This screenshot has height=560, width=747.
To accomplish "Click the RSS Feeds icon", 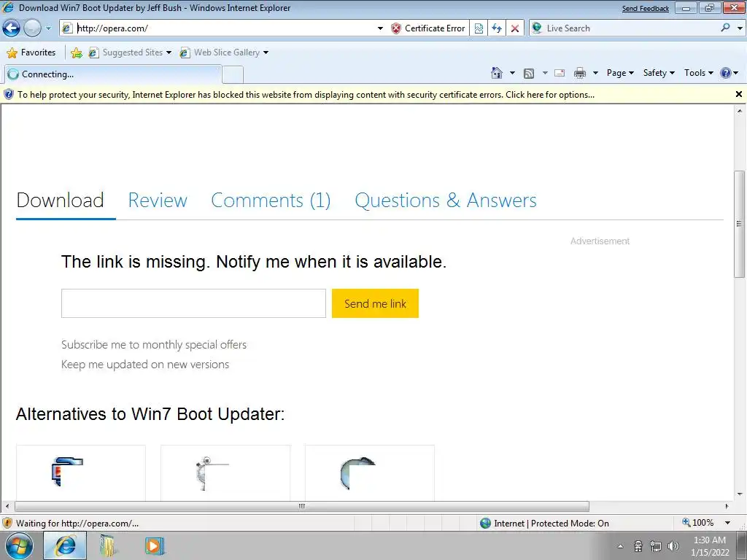I will pos(529,73).
